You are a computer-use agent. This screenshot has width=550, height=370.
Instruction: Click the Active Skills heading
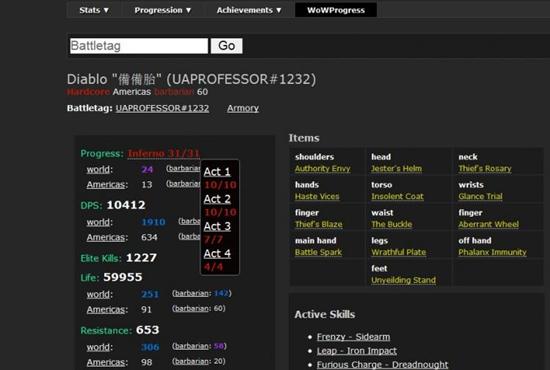(325, 315)
